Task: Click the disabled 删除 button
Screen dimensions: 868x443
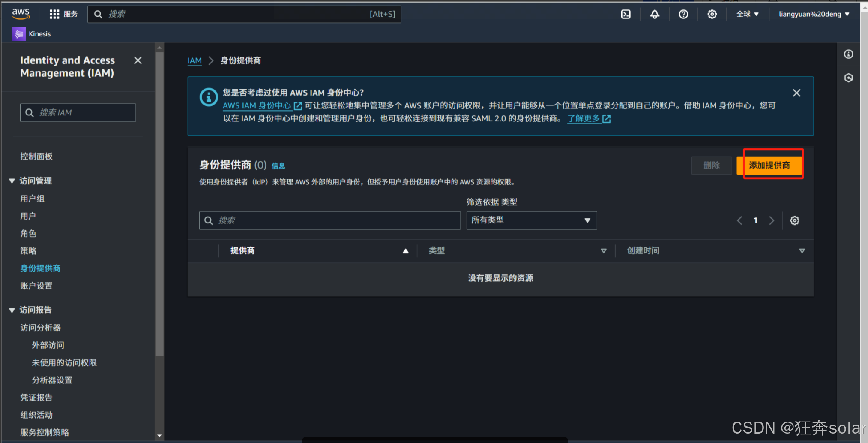Action: (711, 165)
